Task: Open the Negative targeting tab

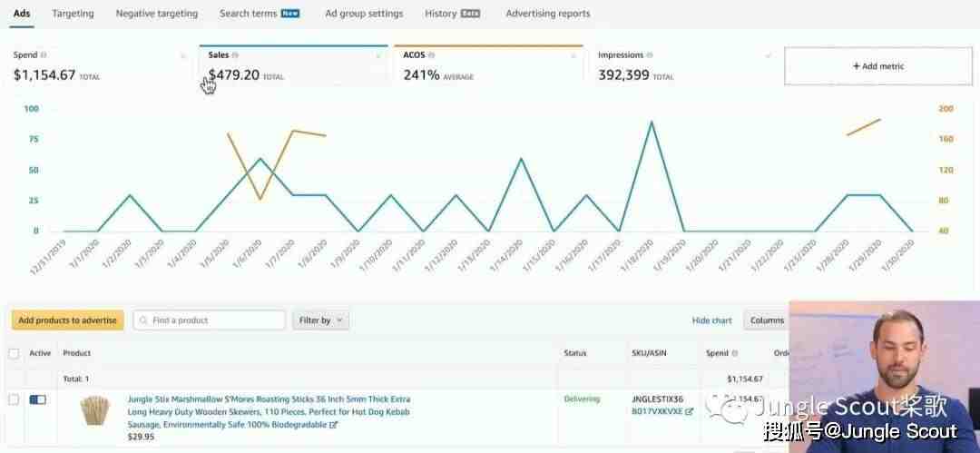Action: 156,13
